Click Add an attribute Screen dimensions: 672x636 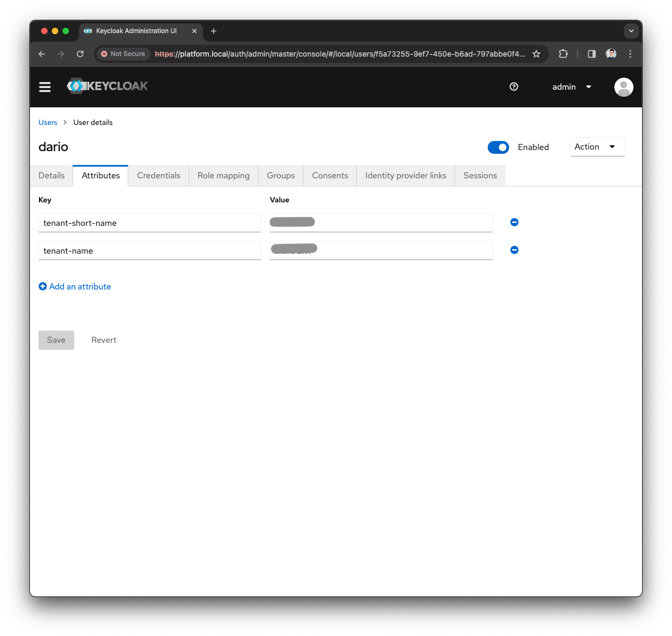coord(75,286)
